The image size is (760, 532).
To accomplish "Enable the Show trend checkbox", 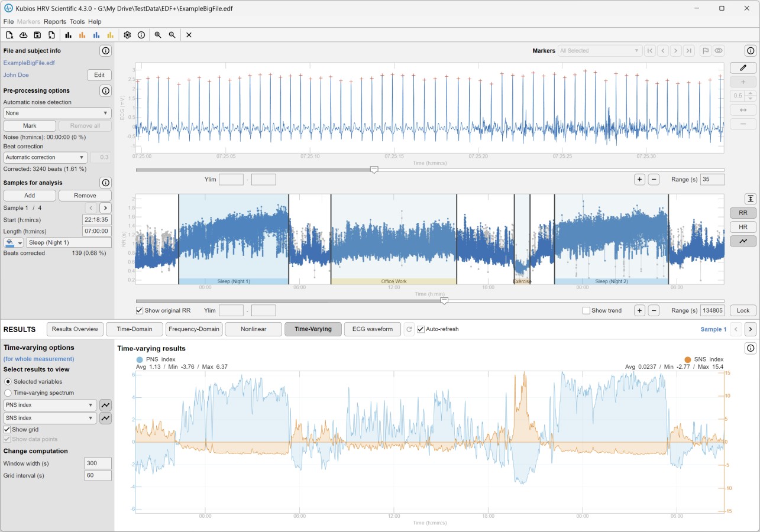I will coord(586,310).
